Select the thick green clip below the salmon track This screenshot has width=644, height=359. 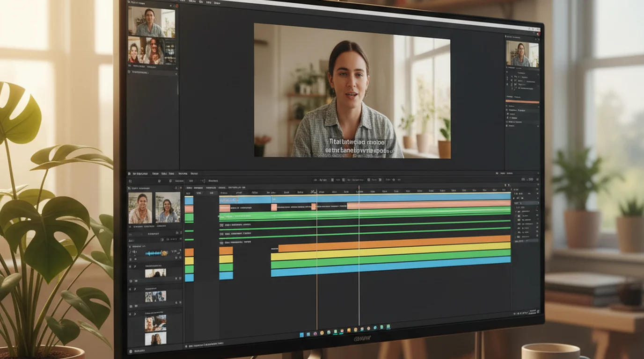click(365, 214)
